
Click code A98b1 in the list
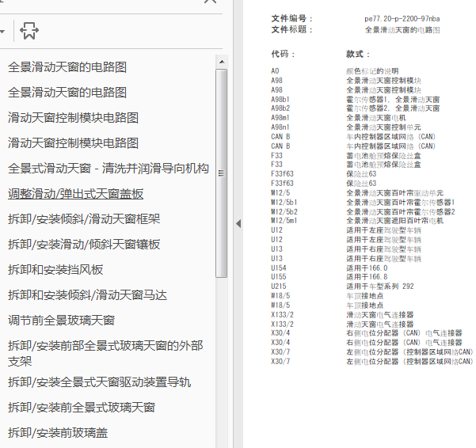click(x=280, y=100)
